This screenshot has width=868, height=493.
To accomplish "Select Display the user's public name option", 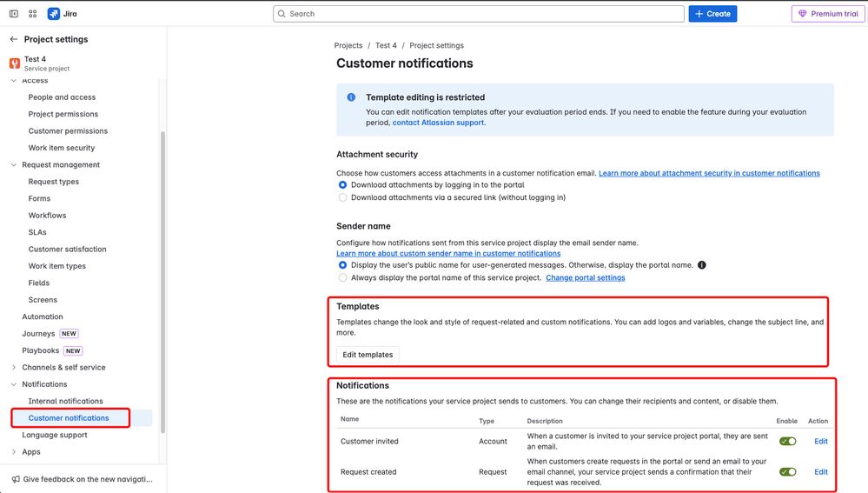I will pos(342,265).
